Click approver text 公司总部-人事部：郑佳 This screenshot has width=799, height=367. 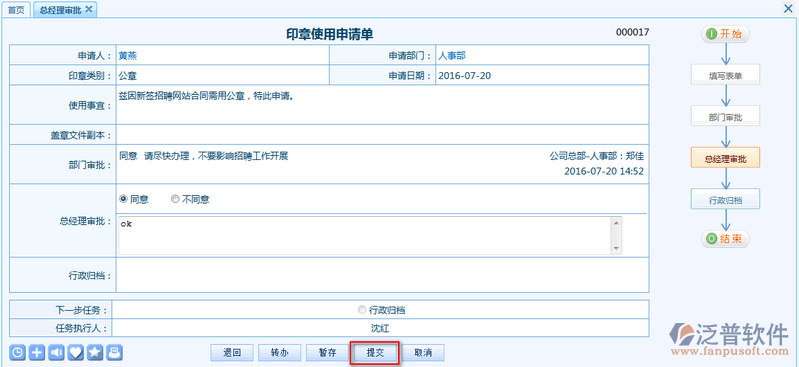click(597, 155)
